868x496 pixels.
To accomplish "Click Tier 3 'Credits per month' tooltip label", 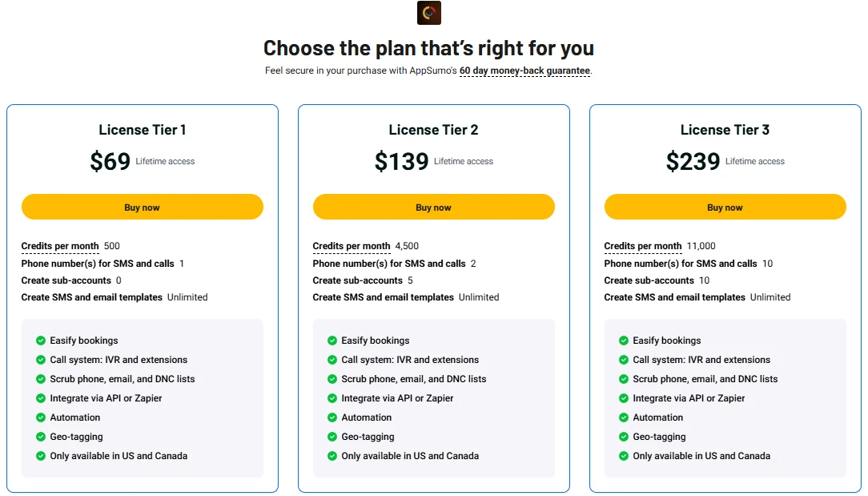I will tap(643, 246).
